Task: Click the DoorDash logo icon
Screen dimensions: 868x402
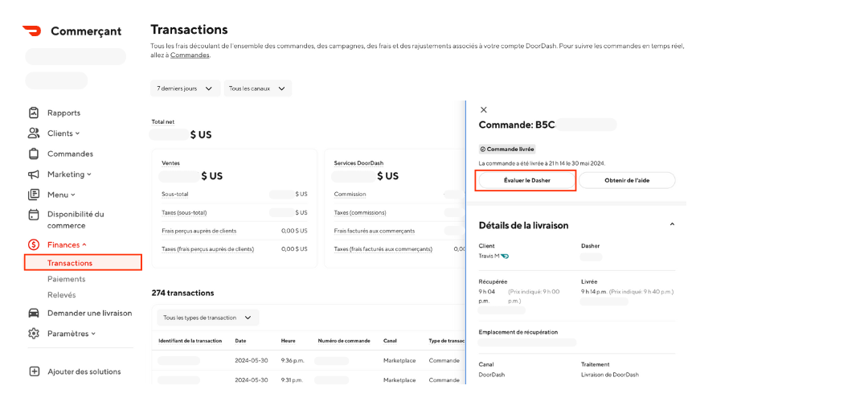Action: coord(31,31)
